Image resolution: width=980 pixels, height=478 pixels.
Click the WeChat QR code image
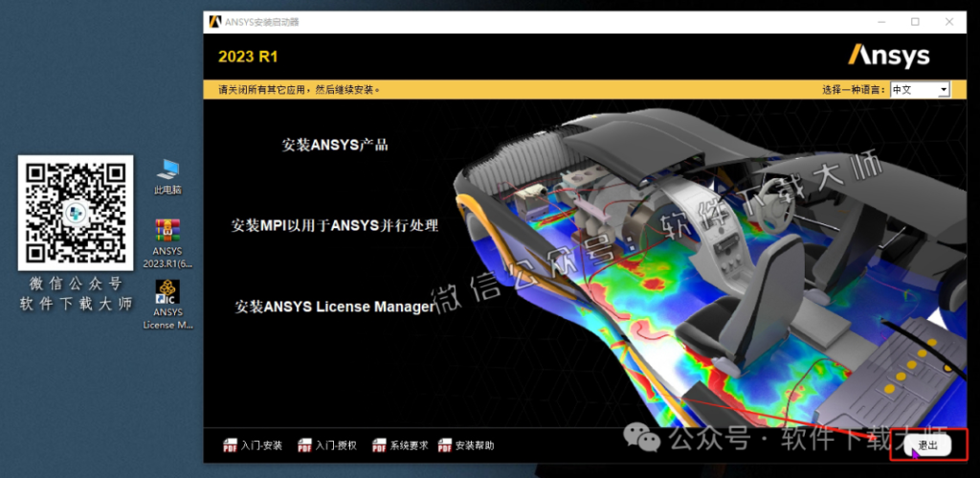click(x=76, y=213)
